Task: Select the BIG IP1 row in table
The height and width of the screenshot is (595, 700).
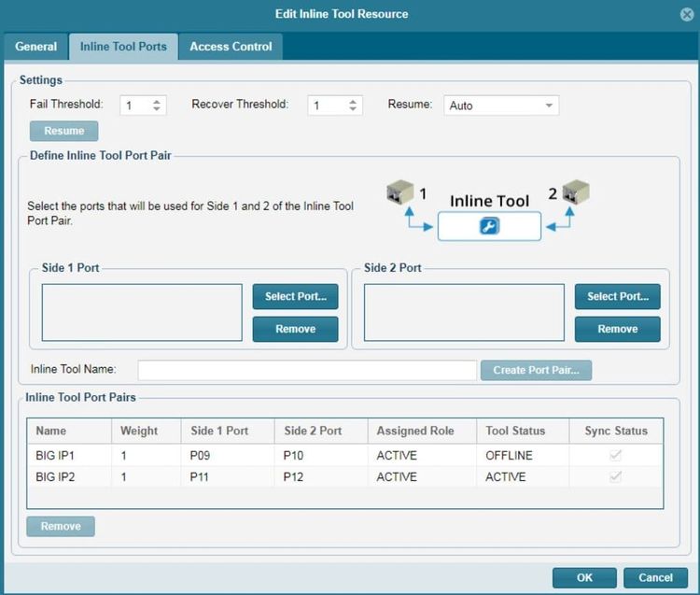Action: click(280, 455)
